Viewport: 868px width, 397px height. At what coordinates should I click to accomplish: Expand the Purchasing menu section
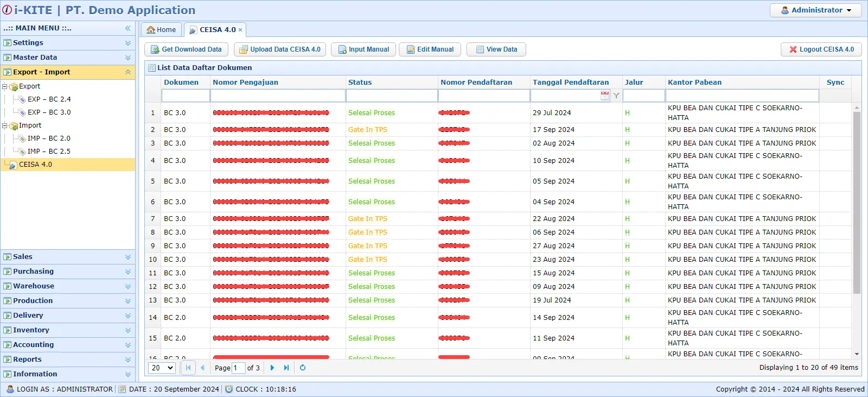pos(68,272)
